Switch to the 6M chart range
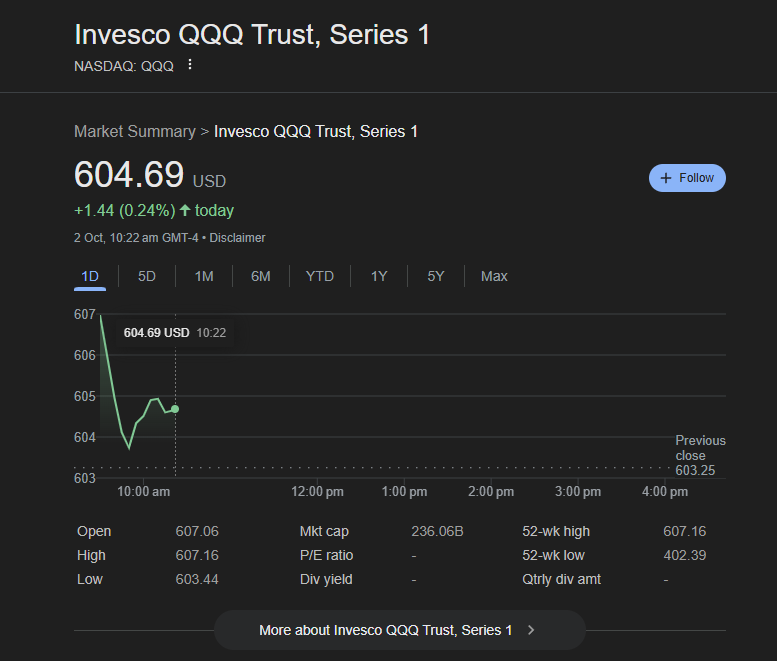Image resolution: width=777 pixels, height=661 pixels. (x=261, y=276)
